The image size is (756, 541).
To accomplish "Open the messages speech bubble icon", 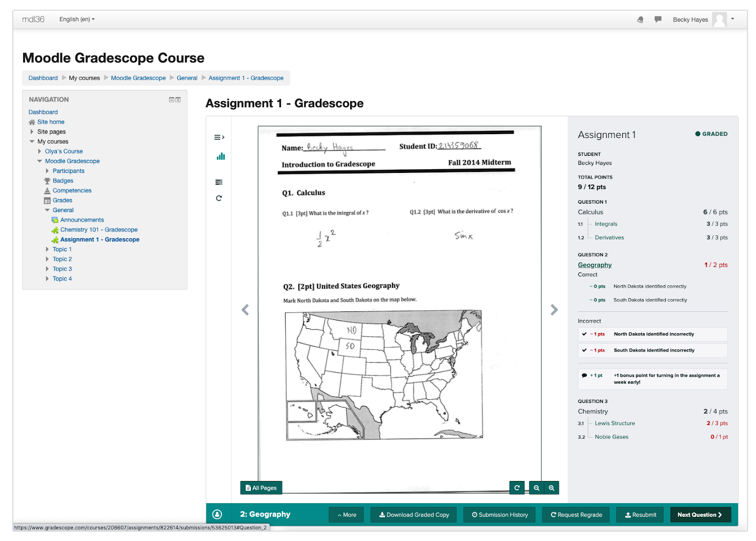I will [x=658, y=19].
